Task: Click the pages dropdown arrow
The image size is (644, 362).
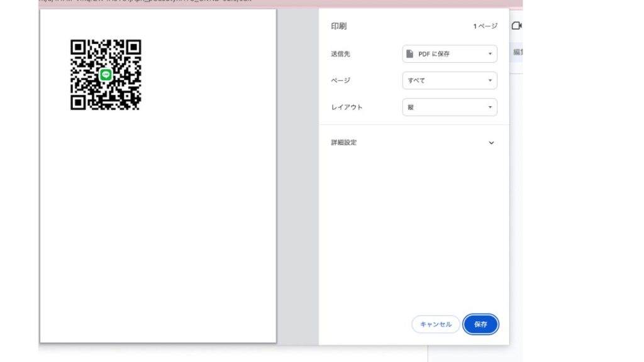Action: [489, 80]
